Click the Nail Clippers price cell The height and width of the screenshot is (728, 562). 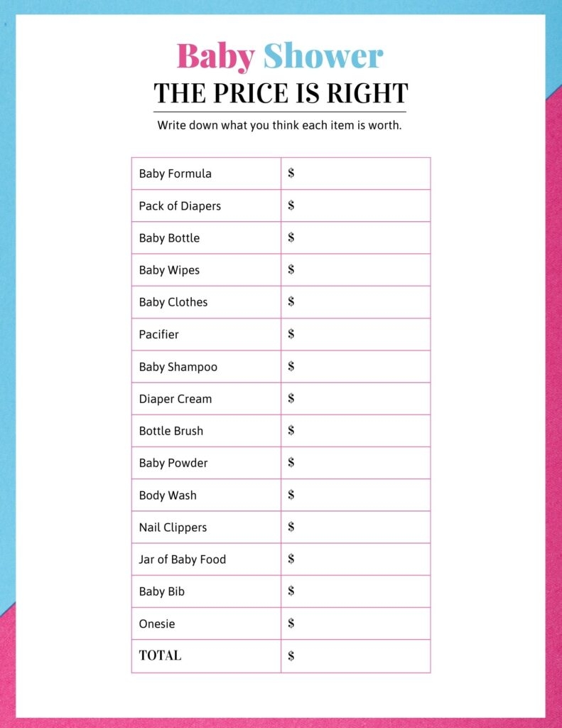coord(355,528)
